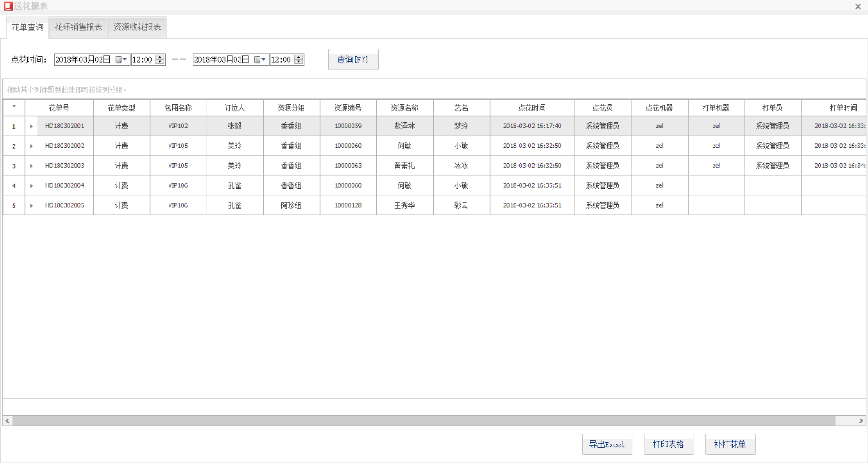Click the start date field 2018年03月02日
This screenshot has height=463, width=868.
coord(83,59)
